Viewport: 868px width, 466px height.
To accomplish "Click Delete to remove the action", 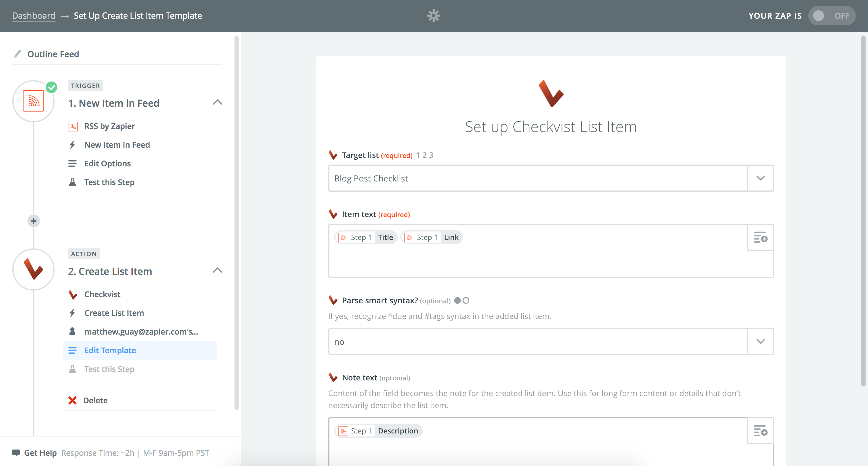I will pos(95,400).
